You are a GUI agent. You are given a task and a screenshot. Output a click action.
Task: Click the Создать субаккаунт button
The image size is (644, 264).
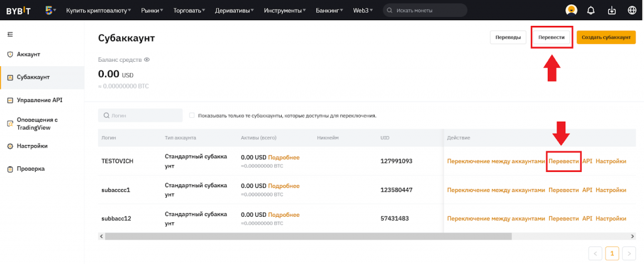click(606, 37)
